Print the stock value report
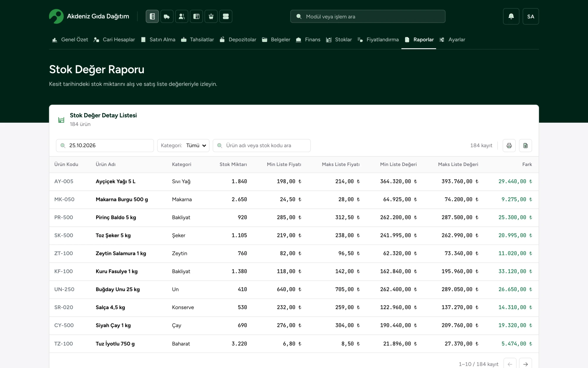588x368 pixels. (x=509, y=145)
